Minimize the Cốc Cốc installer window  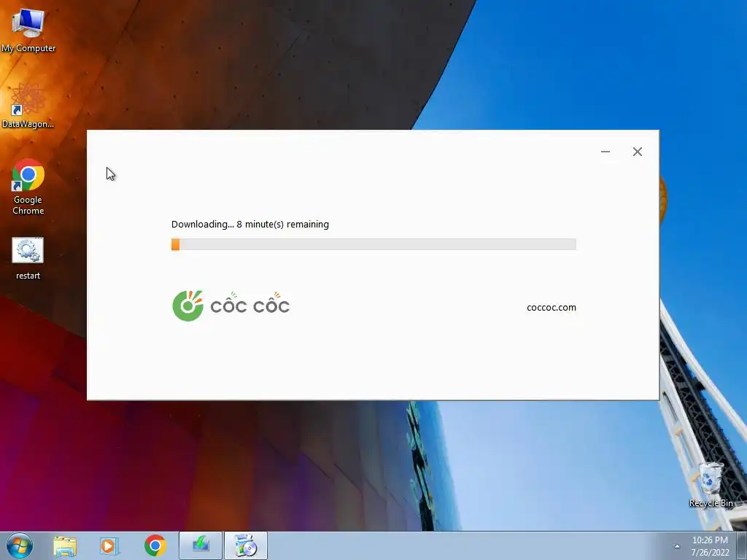(x=605, y=152)
